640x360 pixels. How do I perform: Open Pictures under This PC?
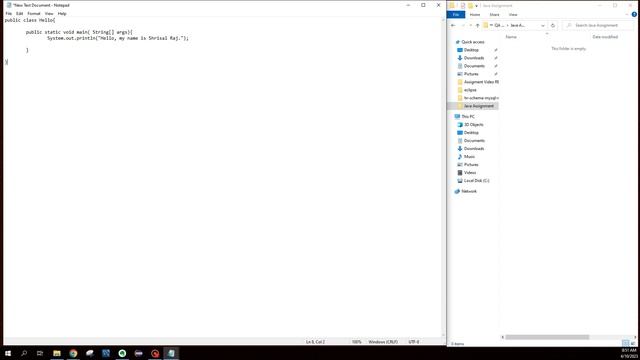coord(471,164)
